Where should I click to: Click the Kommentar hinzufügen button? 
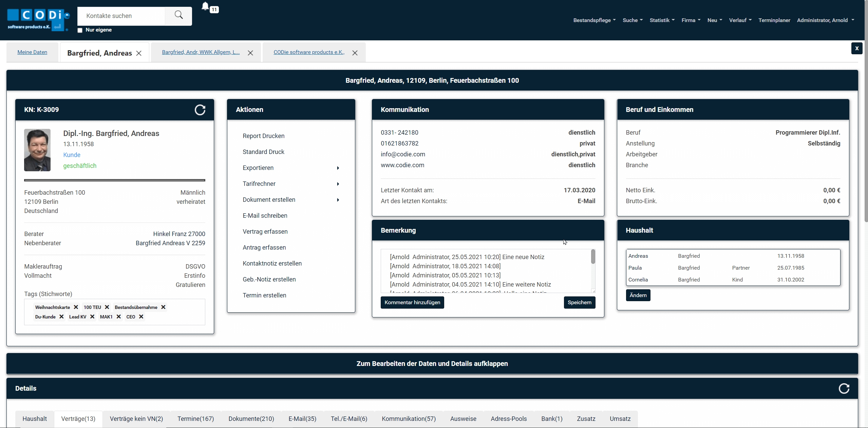click(412, 303)
